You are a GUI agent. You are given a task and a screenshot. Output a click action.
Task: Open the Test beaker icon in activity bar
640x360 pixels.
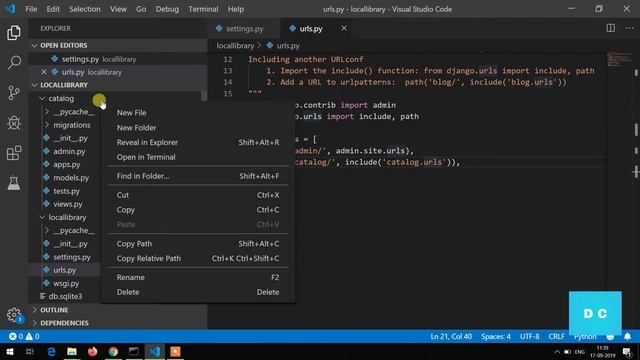tap(14, 183)
